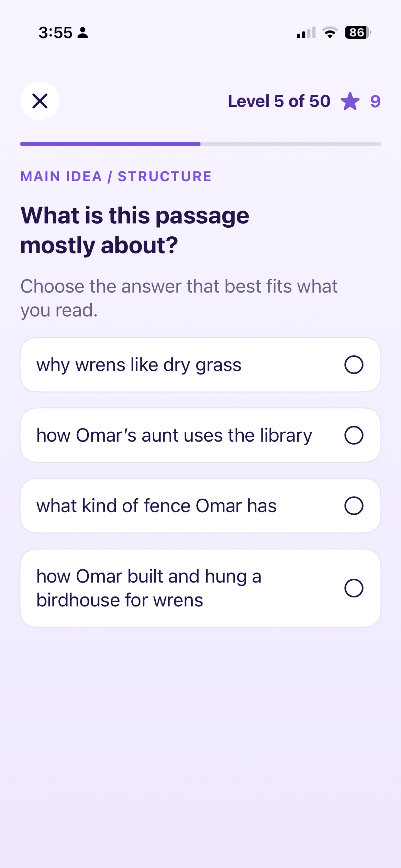Viewport: 401px width, 868px height.
Task: Tap the person icon beside the time
Action: 83,33
